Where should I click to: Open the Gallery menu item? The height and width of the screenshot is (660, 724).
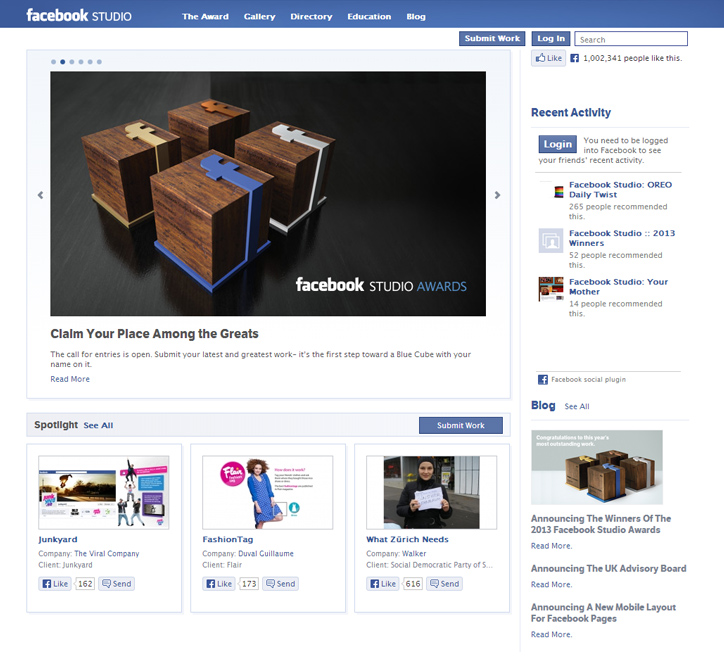click(259, 17)
